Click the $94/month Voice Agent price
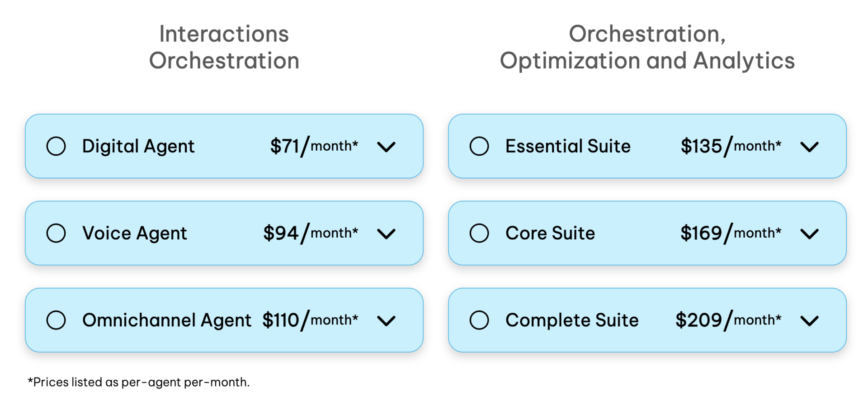This screenshot has width=868, height=406. coord(311,233)
